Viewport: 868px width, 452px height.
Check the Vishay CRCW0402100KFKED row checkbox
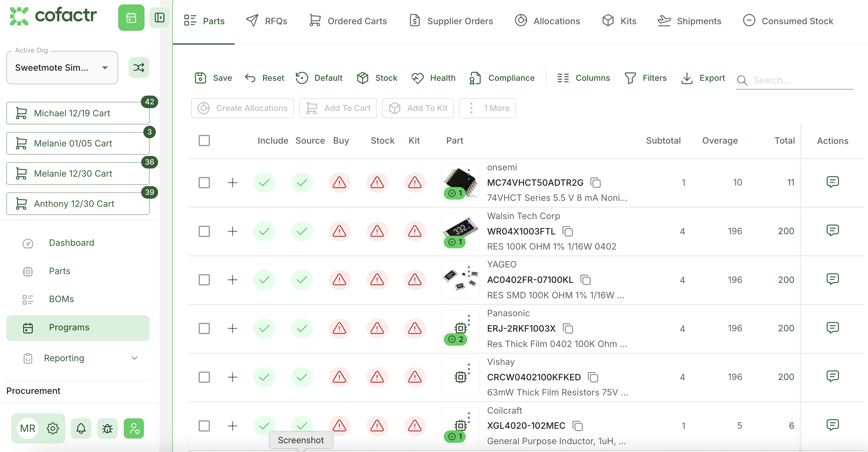pyautogui.click(x=204, y=377)
